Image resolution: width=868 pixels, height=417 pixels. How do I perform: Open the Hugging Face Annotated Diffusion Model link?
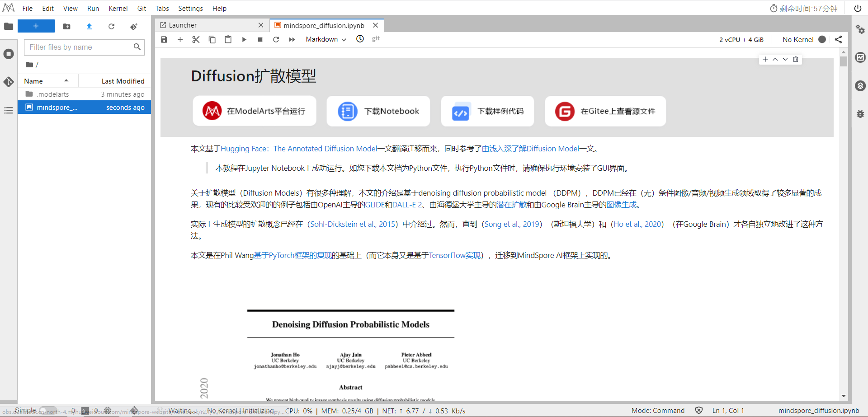pyautogui.click(x=299, y=149)
